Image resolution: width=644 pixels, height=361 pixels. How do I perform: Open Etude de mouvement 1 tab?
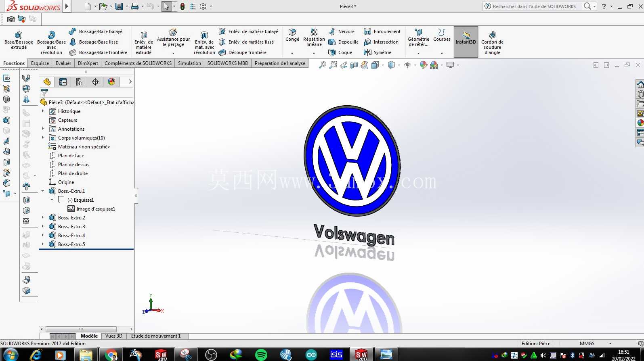tap(156, 336)
